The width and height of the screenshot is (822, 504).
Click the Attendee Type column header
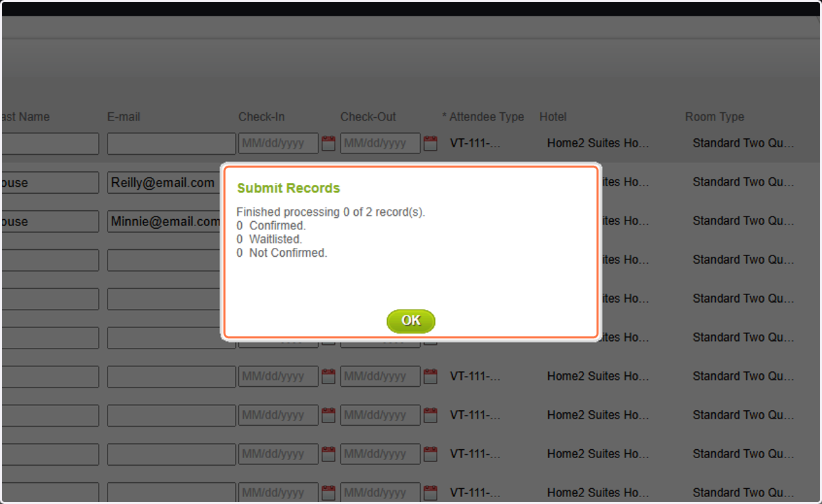pyautogui.click(x=484, y=117)
